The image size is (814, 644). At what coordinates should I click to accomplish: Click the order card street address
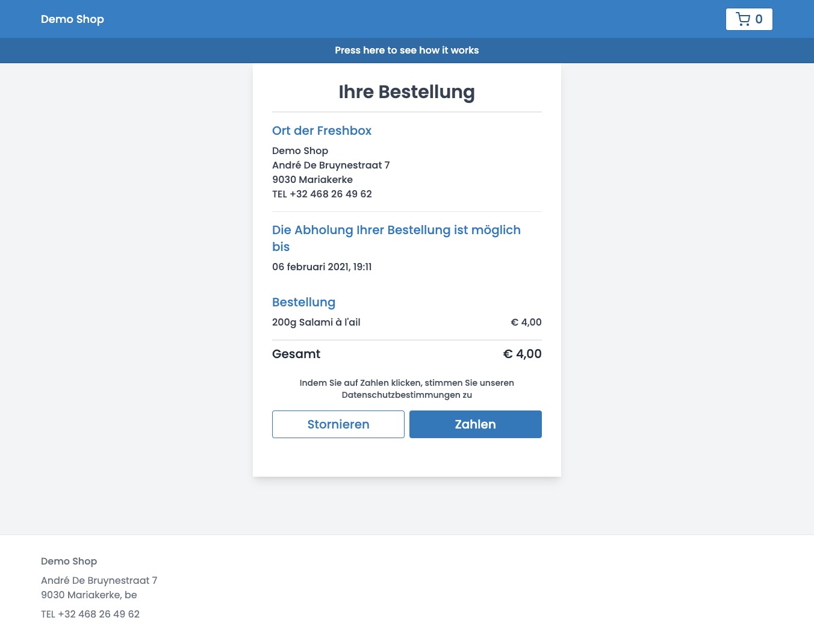(331, 165)
